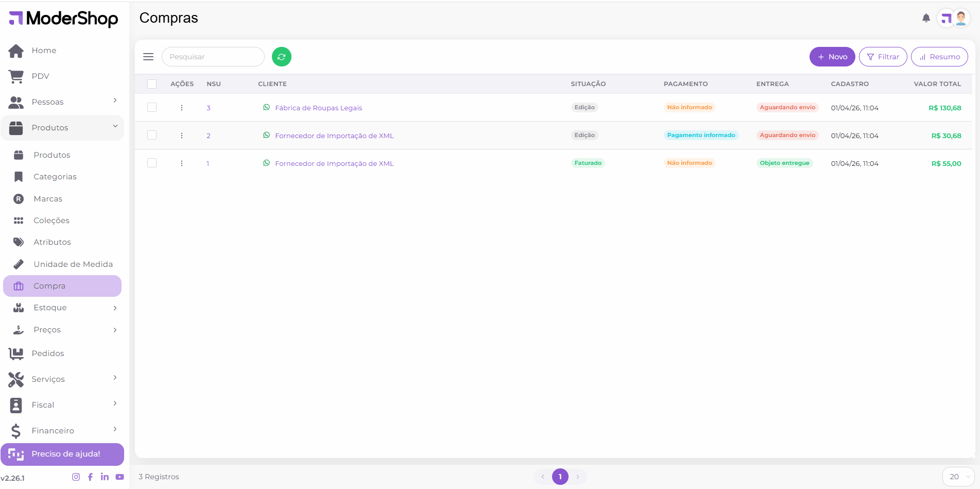Go to Categorias in the sidebar
The height and width of the screenshot is (489, 980).
(55, 177)
